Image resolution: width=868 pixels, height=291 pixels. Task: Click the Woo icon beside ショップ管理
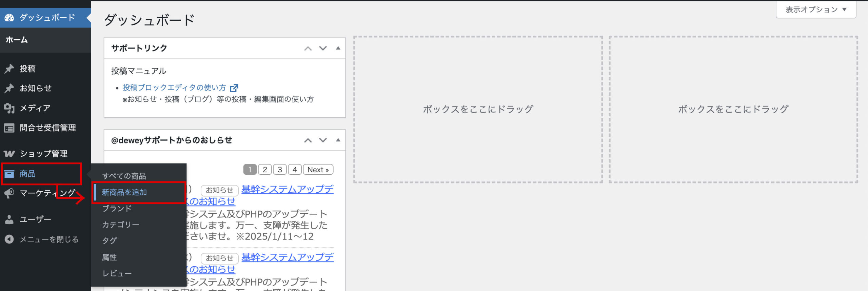[9, 154]
